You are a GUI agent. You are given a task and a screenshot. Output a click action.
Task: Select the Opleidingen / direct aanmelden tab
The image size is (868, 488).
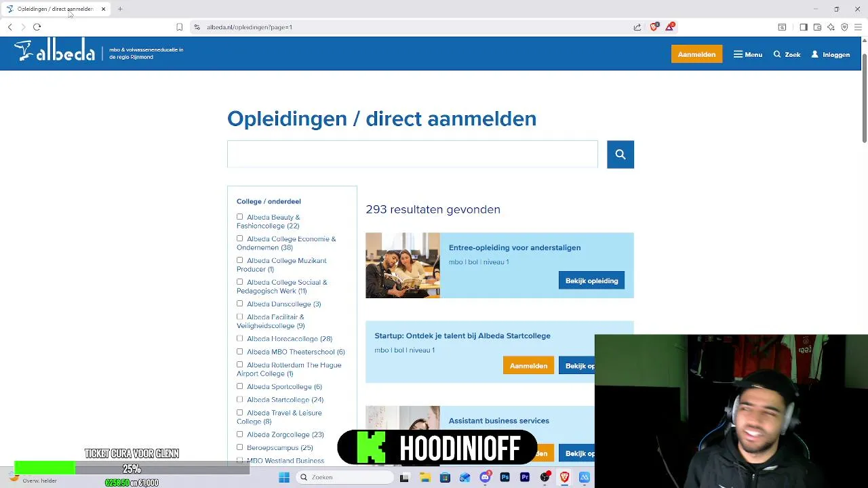tap(54, 9)
